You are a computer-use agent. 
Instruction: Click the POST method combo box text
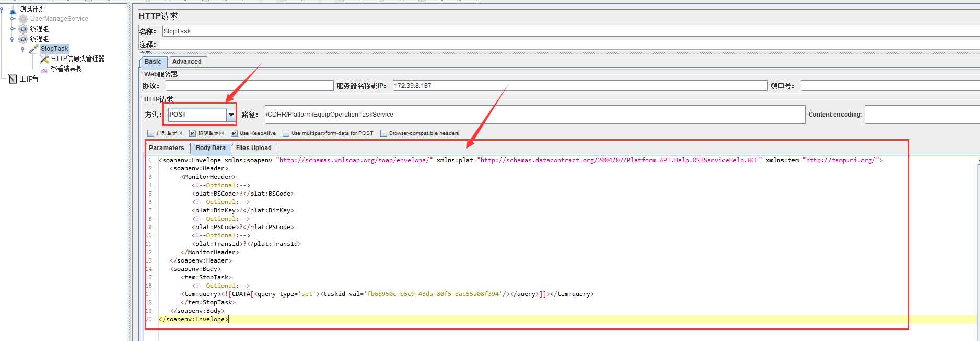click(197, 115)
